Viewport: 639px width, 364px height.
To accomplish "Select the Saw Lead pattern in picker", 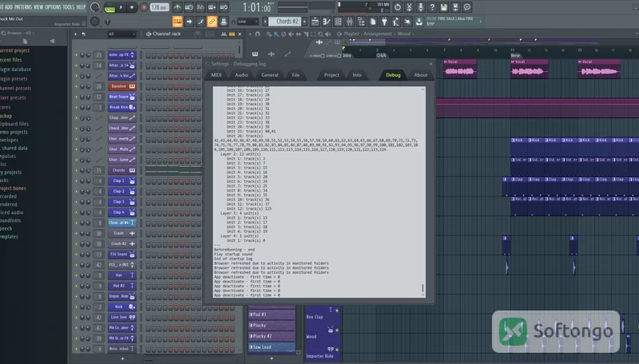I will point(272,347).
